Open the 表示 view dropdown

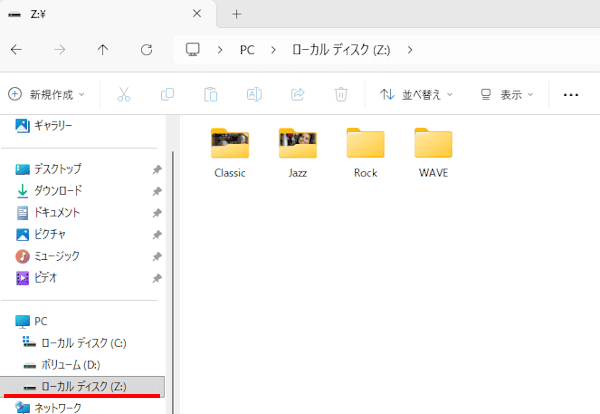click(506, 94)
